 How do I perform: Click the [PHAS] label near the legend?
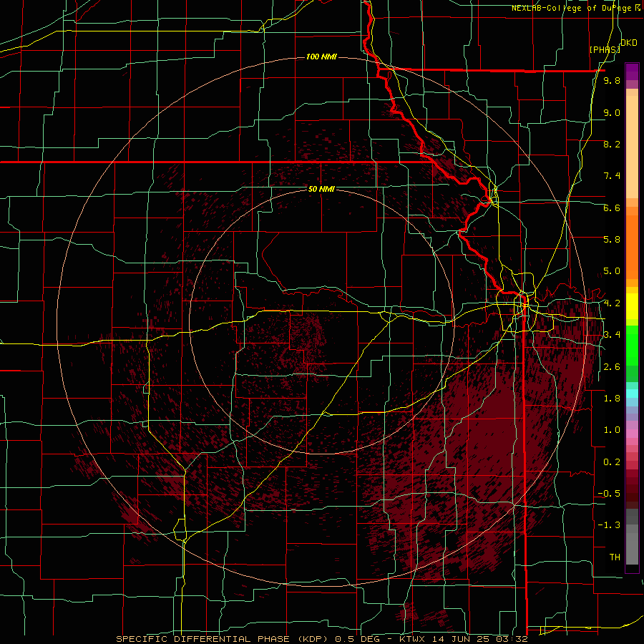tap(605, 49)
